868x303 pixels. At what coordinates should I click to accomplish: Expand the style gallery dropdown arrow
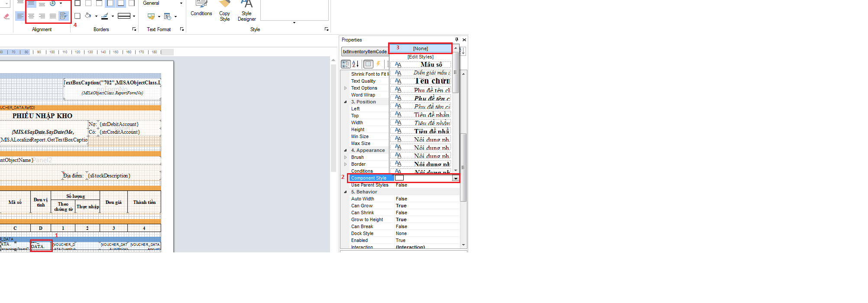[294, 23]
